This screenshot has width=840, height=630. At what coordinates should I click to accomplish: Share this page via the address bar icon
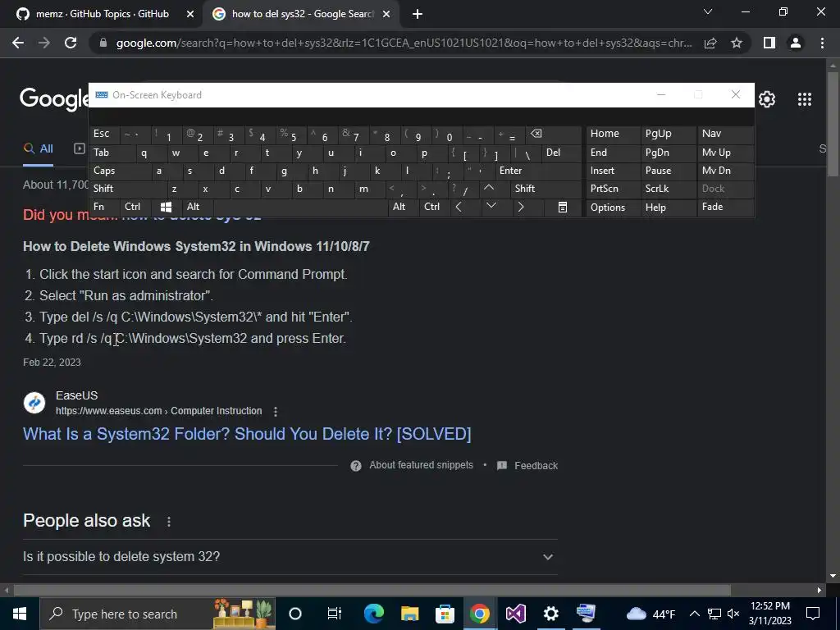pos(710,43)
